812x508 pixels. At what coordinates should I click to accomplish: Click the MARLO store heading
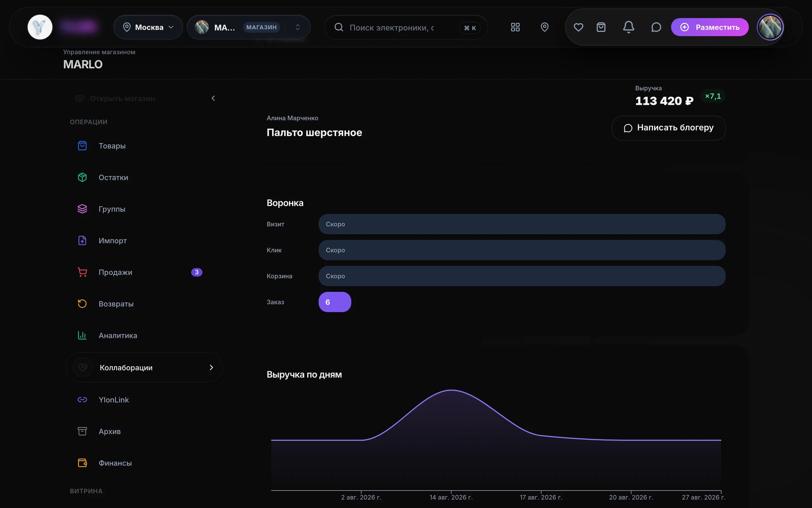click(83, 64)
